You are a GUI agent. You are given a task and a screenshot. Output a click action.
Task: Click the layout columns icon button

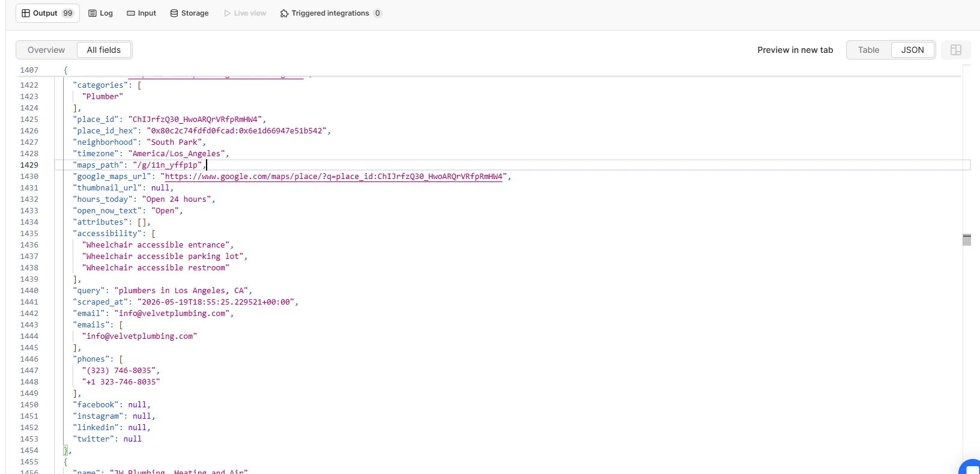click(956, 50)
